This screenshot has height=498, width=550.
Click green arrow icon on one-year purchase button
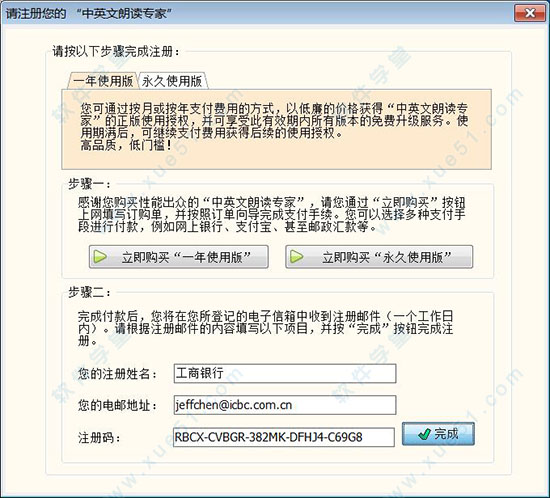[101, 257]
